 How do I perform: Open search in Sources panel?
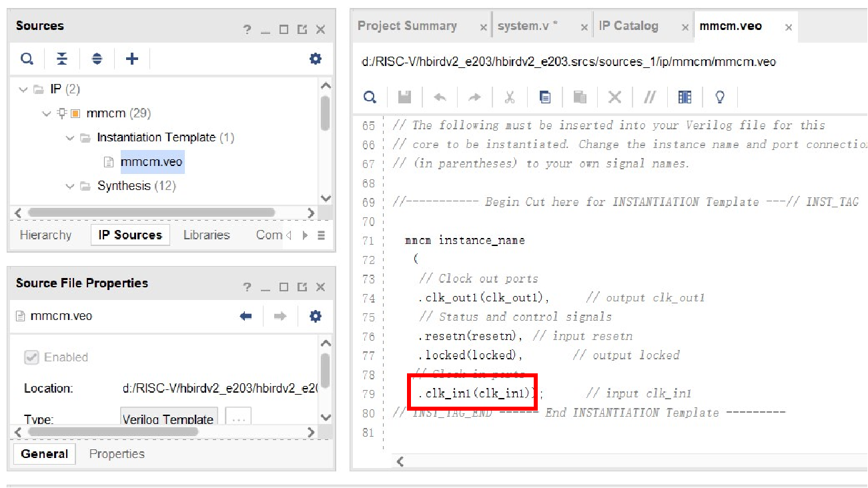pos(27,59)
